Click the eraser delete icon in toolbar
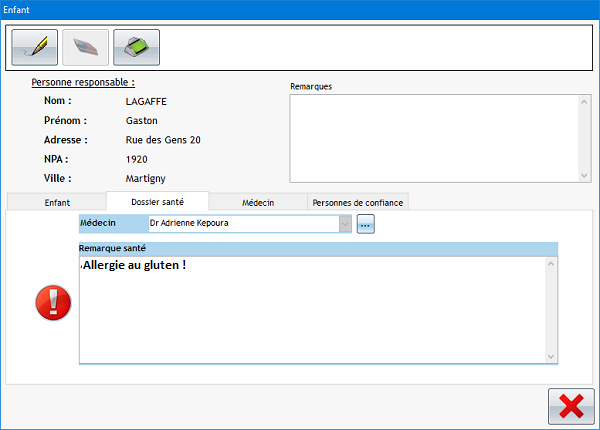 pos(85,46)
